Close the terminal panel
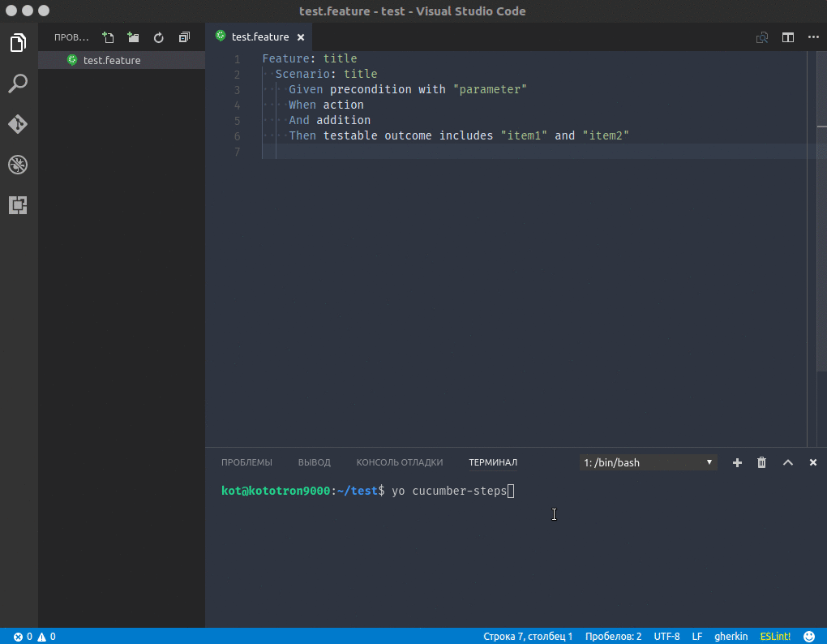 point(813,462)
